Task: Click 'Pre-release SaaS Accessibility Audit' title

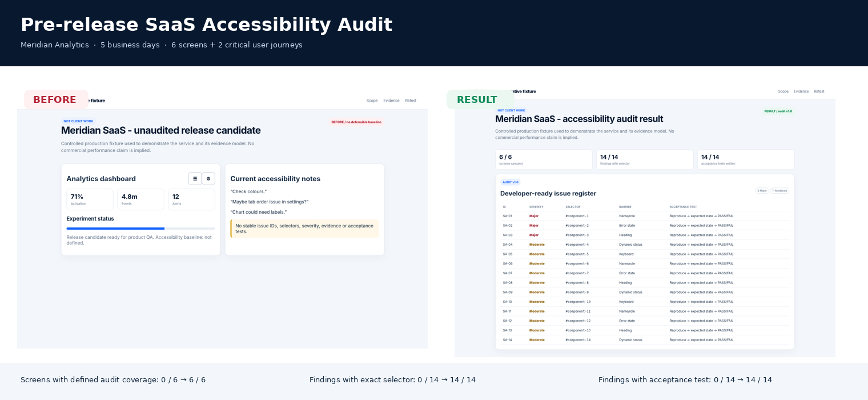Action: pyautogui.click(x=206, y=25)
